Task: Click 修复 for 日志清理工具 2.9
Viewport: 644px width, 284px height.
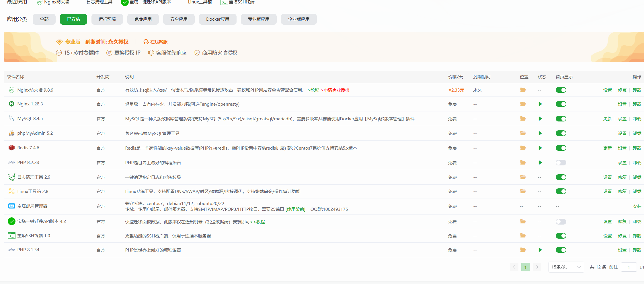Action: point(622,177)
